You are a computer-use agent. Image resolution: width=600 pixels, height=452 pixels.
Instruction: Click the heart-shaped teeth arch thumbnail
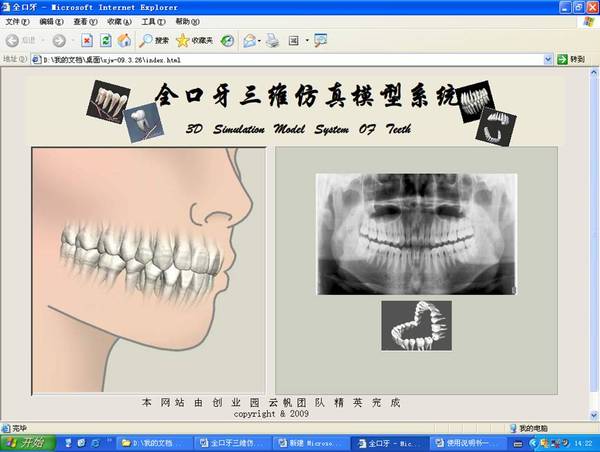pyautogui.click(x=416, y=325)
